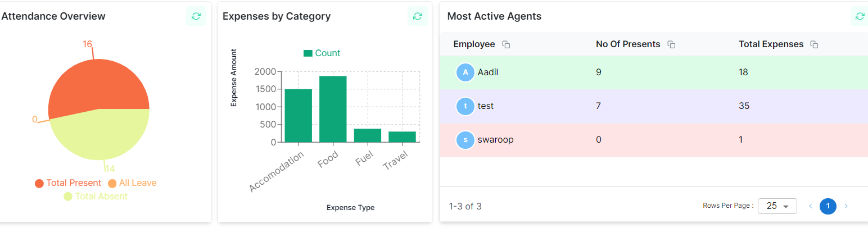Go to the next table page

click(x=846, y=206)
